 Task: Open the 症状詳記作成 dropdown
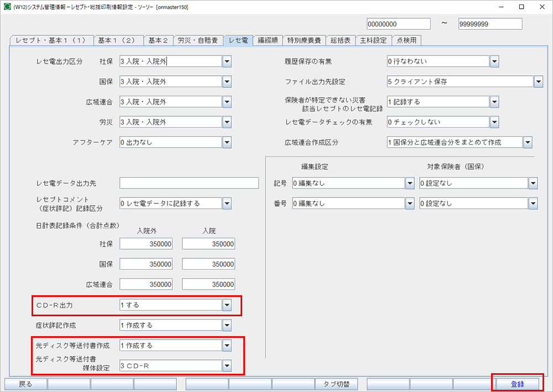(226, 325)
